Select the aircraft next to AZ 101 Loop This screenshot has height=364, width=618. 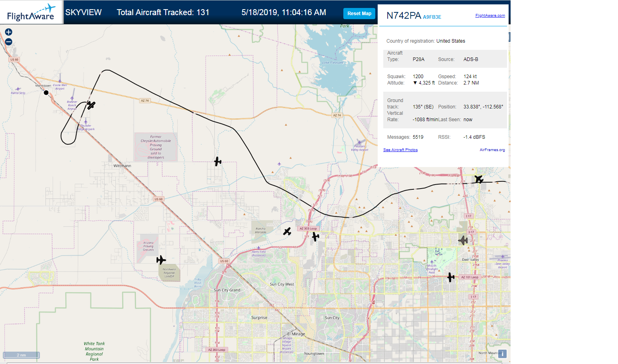click(451, 277)
